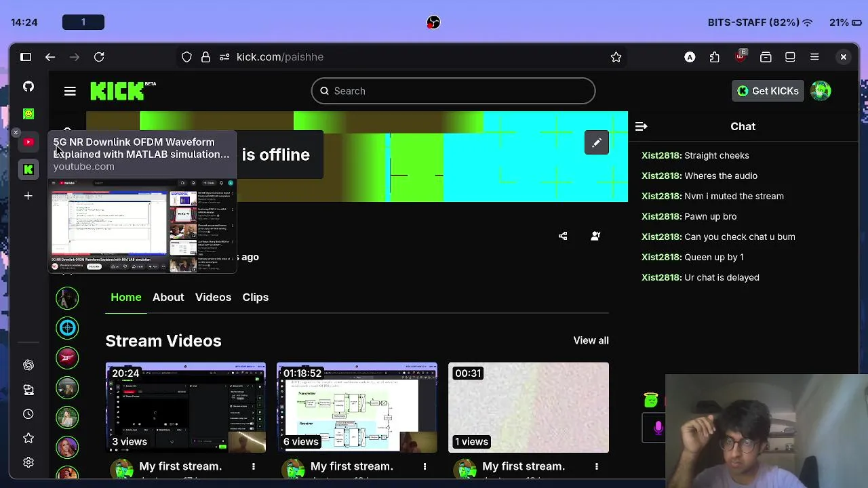
Task: Reload the Kick page
Action: [x=99, y=57]
